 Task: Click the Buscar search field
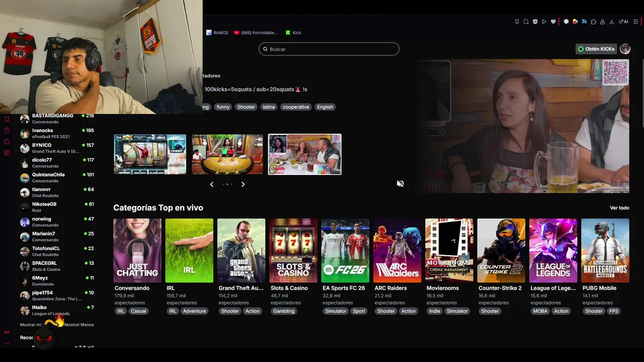click(x=329, y=49)
